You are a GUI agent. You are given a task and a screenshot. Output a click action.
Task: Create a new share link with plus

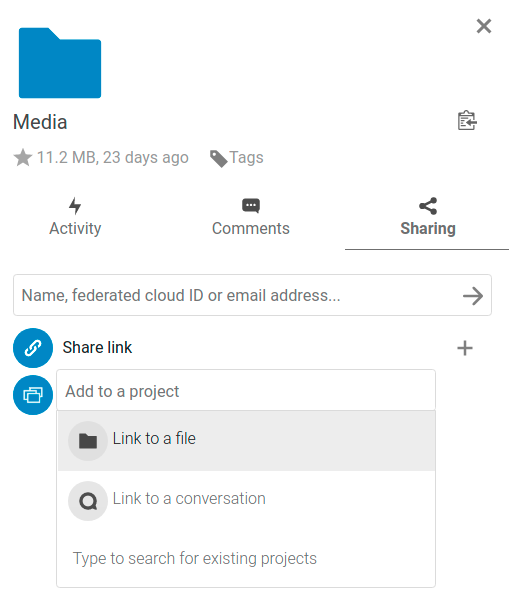(465, 348)
